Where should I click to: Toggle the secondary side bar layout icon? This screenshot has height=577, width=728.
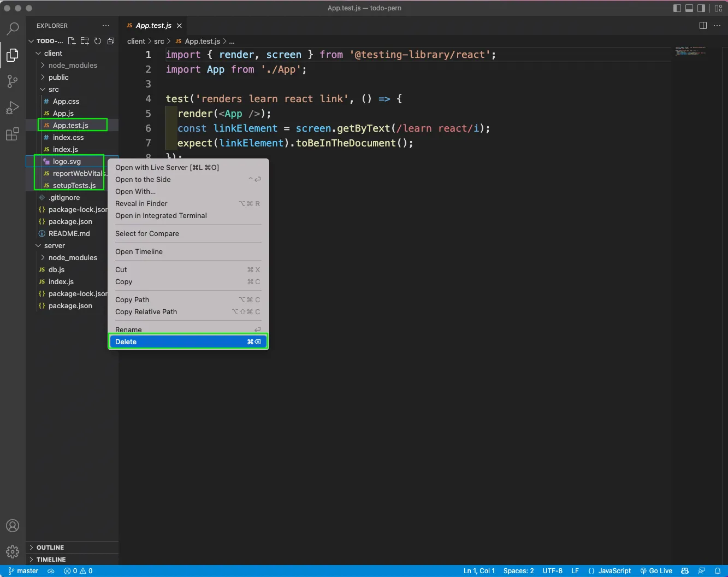coord(701,8)
